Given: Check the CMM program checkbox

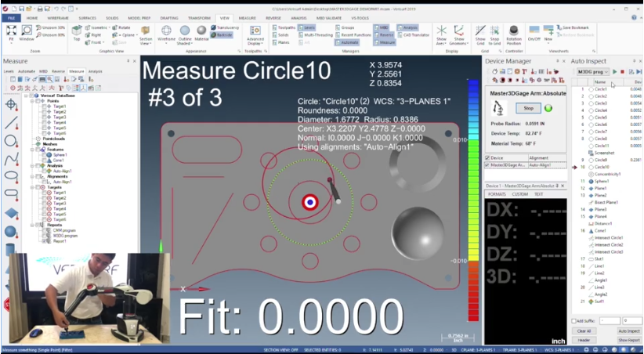Looking at the screenshot, I should [x=45, y=230].
